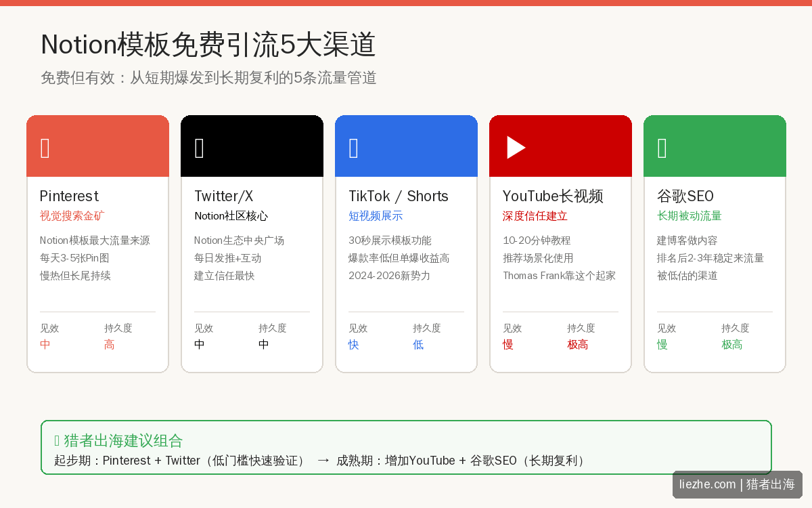
Task: Click the 见效 label in the Pinterest card
Action: [49, 328]
